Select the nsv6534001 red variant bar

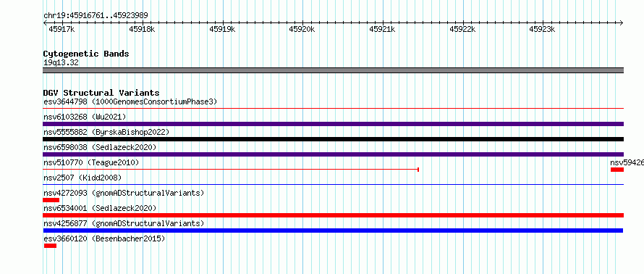(x=333, y=215)
